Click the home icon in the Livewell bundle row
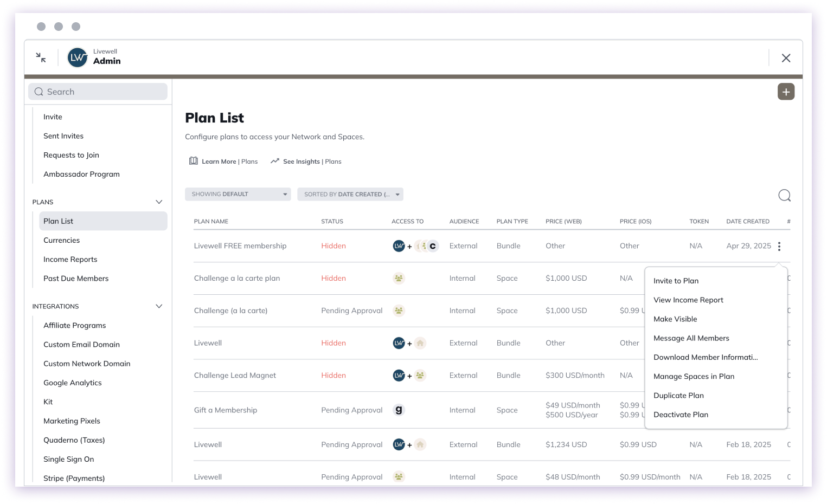The width and height of the screenshot is (827, 504). (x=420, y=343)
